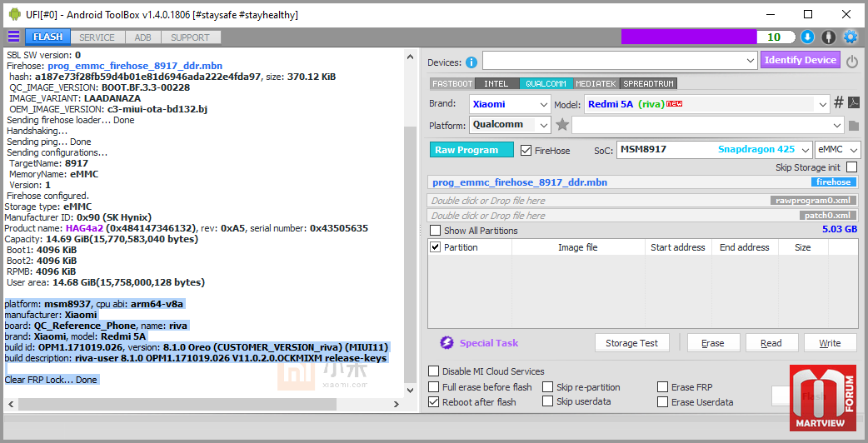Image resolution: width=868 pixels, height=443 pixels.
Task: Click the blue download arrow icon
Action: pyautogui.click(x=807, y=37)
